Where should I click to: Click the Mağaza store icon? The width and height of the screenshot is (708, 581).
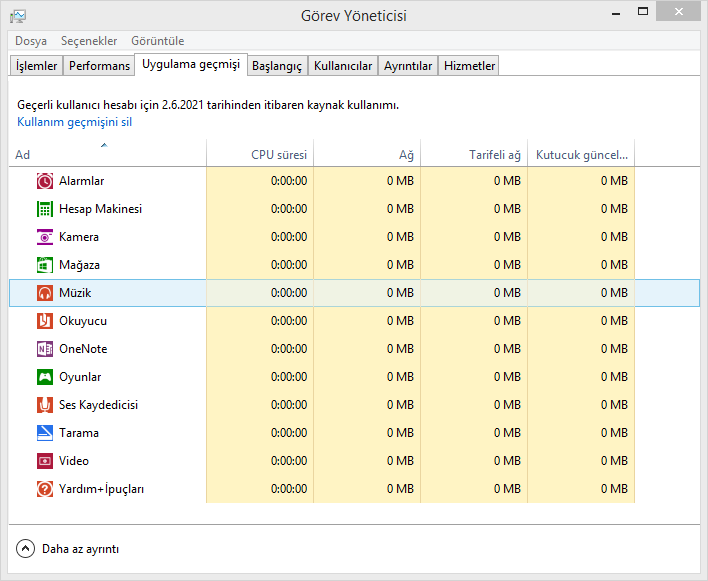tap(45, 265)
